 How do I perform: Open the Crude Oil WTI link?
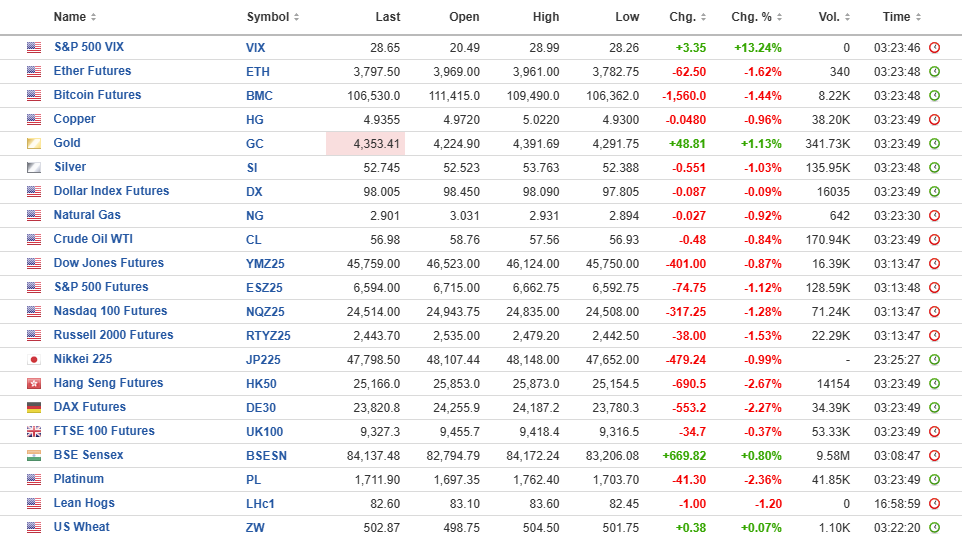pos(93,239)
